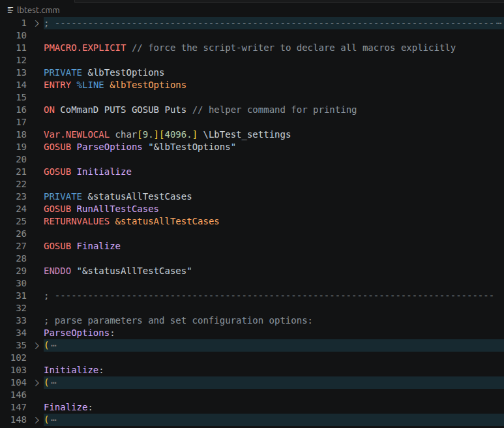
Task: Click the Initialize: label on line 103
Action: [74, 371]
